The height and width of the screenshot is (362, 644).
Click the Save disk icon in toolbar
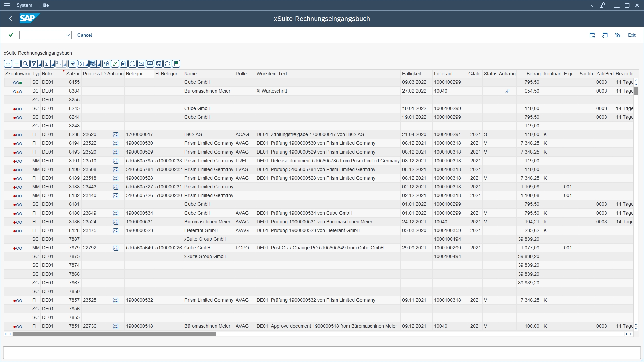pyautogui.click(x=159, y=64)
